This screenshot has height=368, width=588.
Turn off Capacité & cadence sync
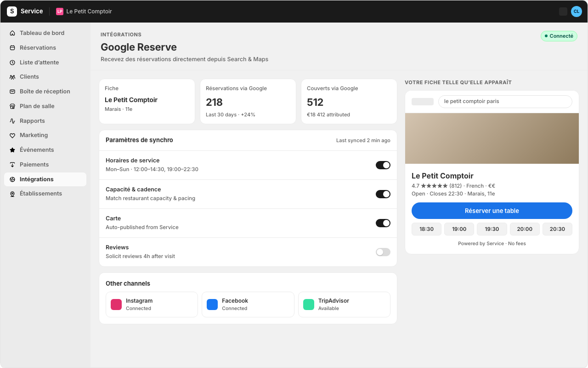coord(383,194)
